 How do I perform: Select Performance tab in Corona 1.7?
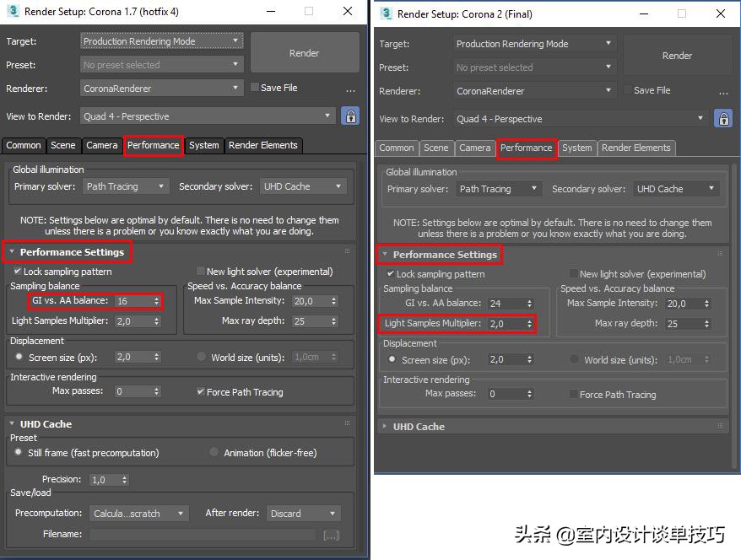(153, 145)
